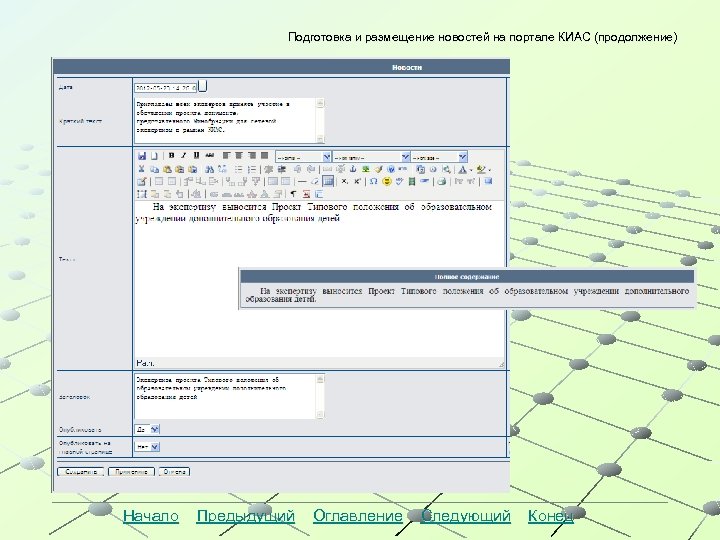Open the background color arrow dropdown

click(489, 170)
